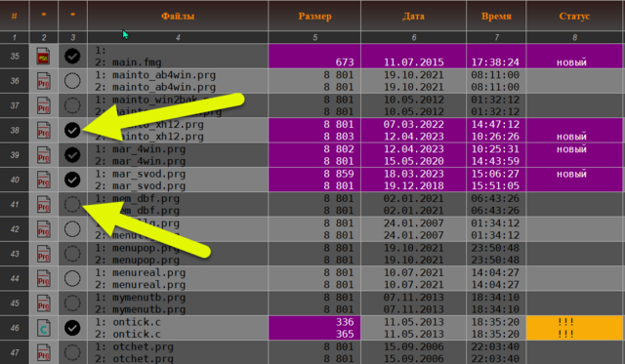Screen dimensions: 625x364
Task: Click file name '1: mainto_ab4win.prg'
Action: point(155,75)
